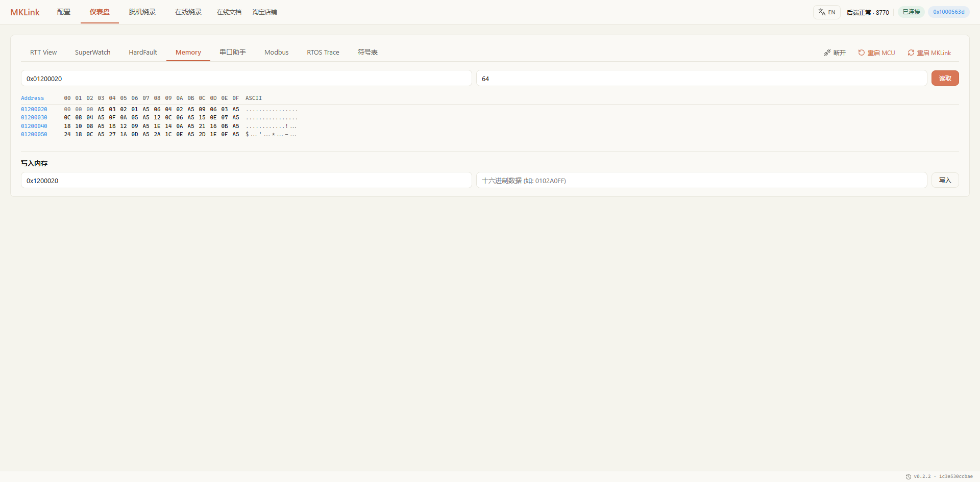Click the 重启 MKLink refresh icon
The height and width of the screenshot is (482, 980).
point(911,53)
